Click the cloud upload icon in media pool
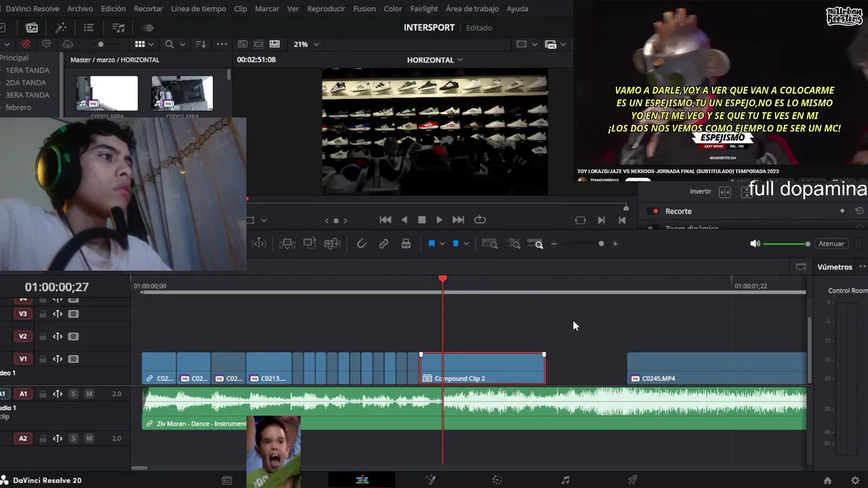Screen dimensions: 868x488 (67, 44)
